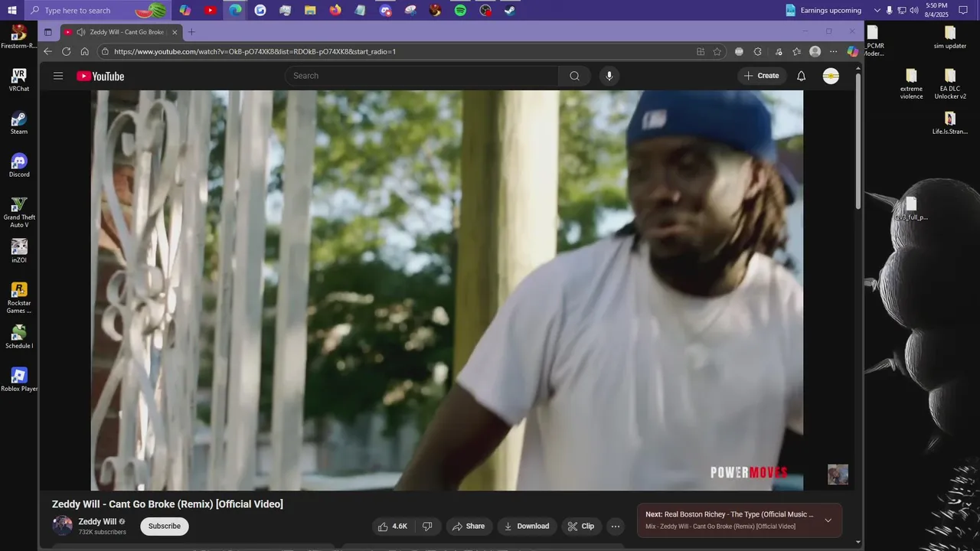Image resolution: width=980 pixels, height=551 pixels.
Task: Open the ABP ad blocker extension
Action: click(x=739, y=51)
